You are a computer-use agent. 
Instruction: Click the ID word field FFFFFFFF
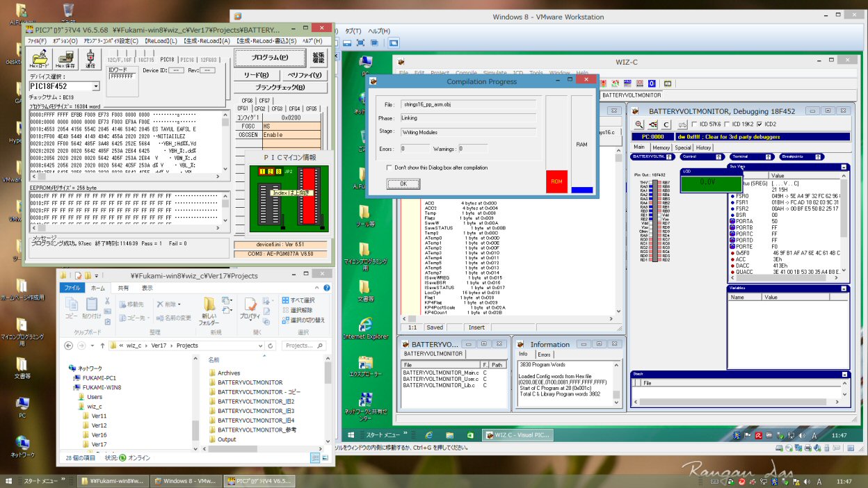point(122,76)
